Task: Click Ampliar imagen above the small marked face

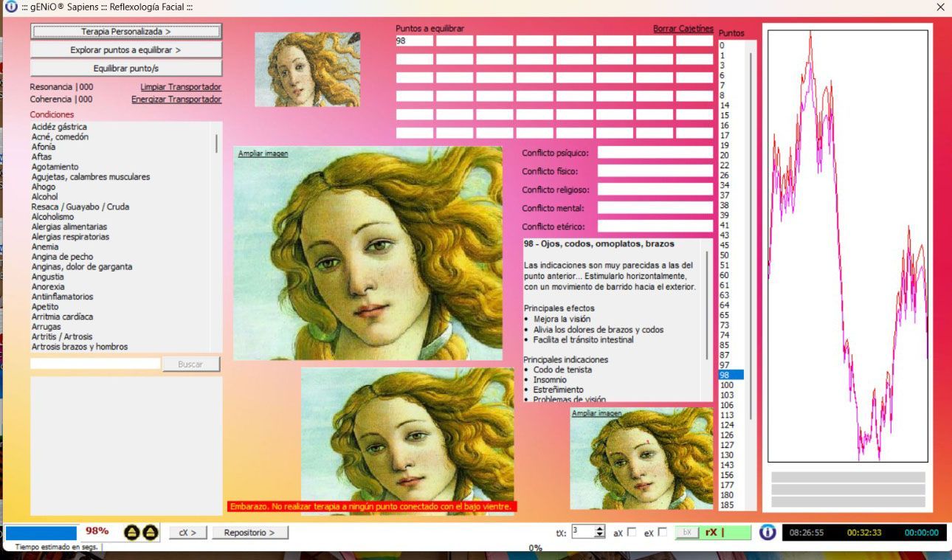Action: pyautogui.click(x=596, y=413)
